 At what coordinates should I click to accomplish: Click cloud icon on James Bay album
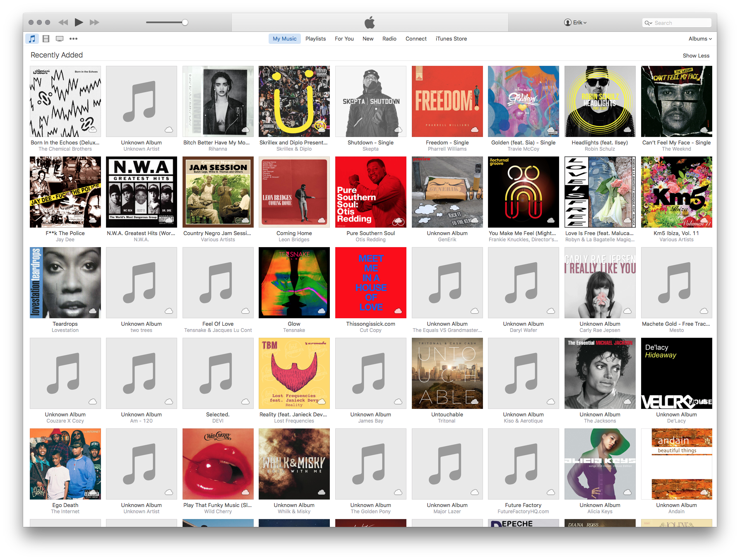coord(398,401)
